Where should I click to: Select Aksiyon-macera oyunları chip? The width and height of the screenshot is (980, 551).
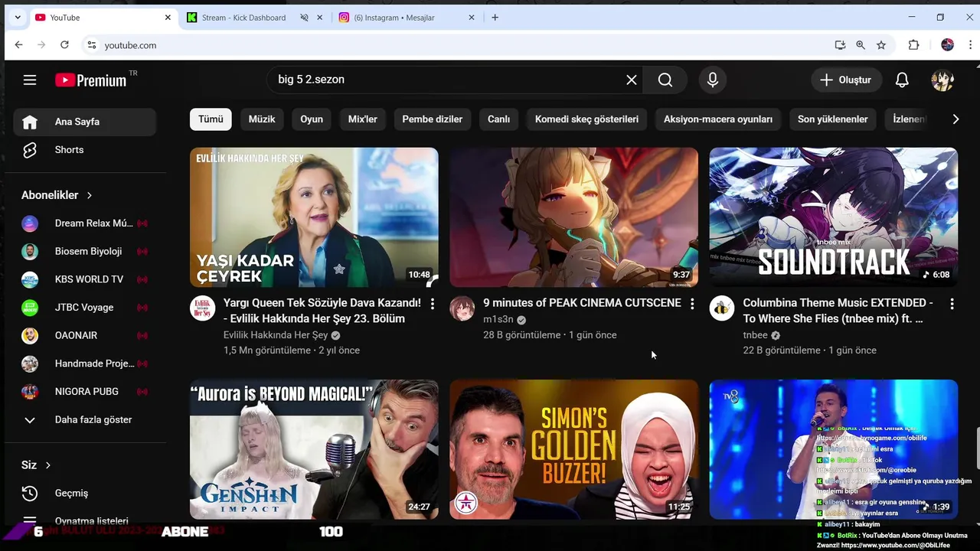click(x=718, y=119)
